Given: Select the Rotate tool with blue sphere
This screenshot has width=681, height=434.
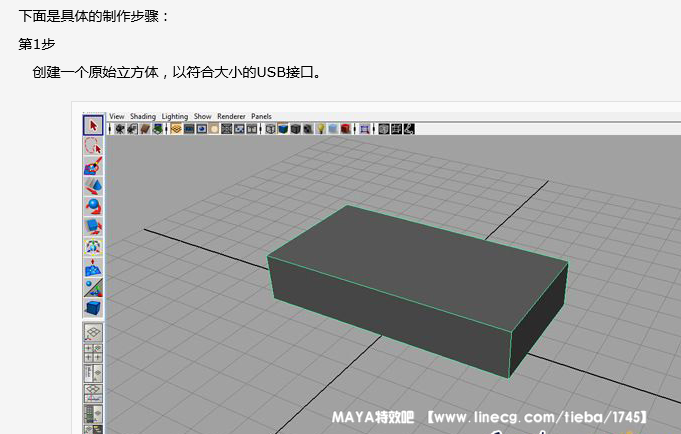Looking at the screenshot, I should [x=92, y=206].
